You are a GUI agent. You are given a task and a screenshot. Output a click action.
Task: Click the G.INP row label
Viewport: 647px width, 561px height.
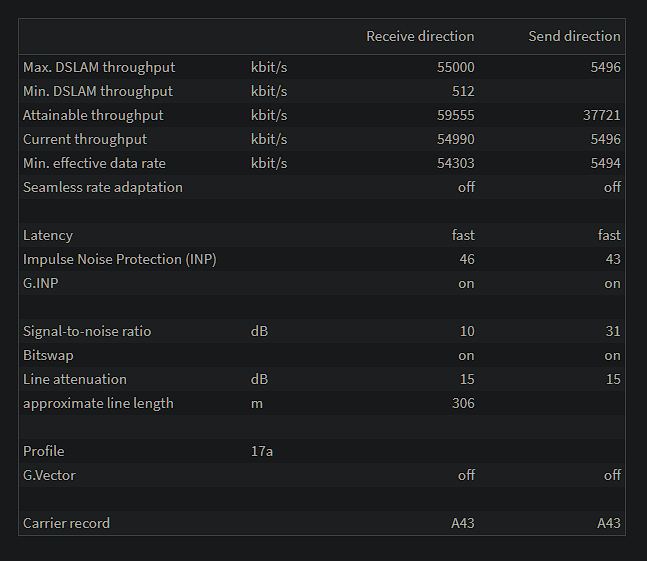pyautogui.click(x=41, y=283)
